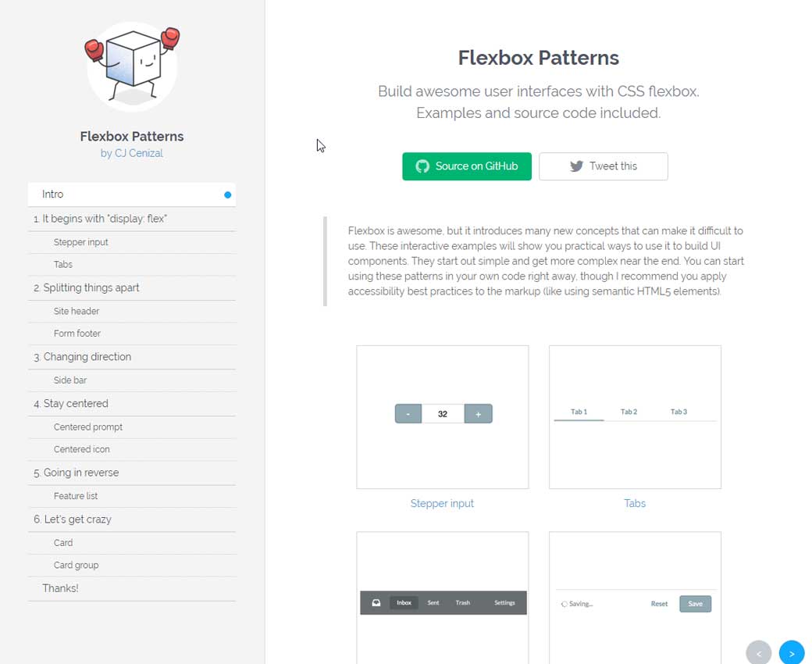Click the previous page arrow button

(x=758, y=653)
